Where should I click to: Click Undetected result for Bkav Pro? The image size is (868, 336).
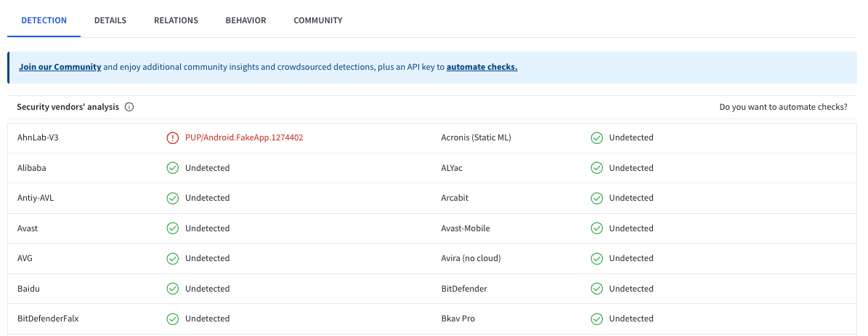click(631, 319)
